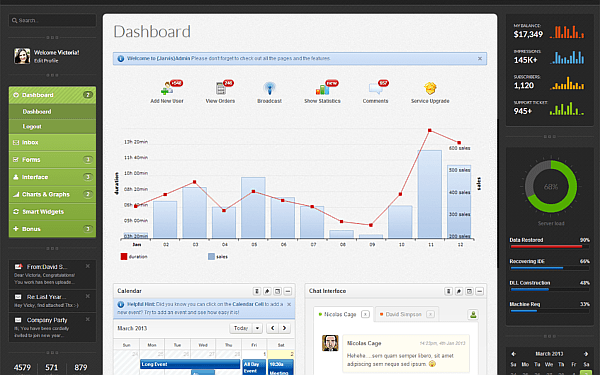Click the Search input field
Image resolution: width=600 pixels, height=375 pixels.
pyautogui.click(x=52, y=20)
